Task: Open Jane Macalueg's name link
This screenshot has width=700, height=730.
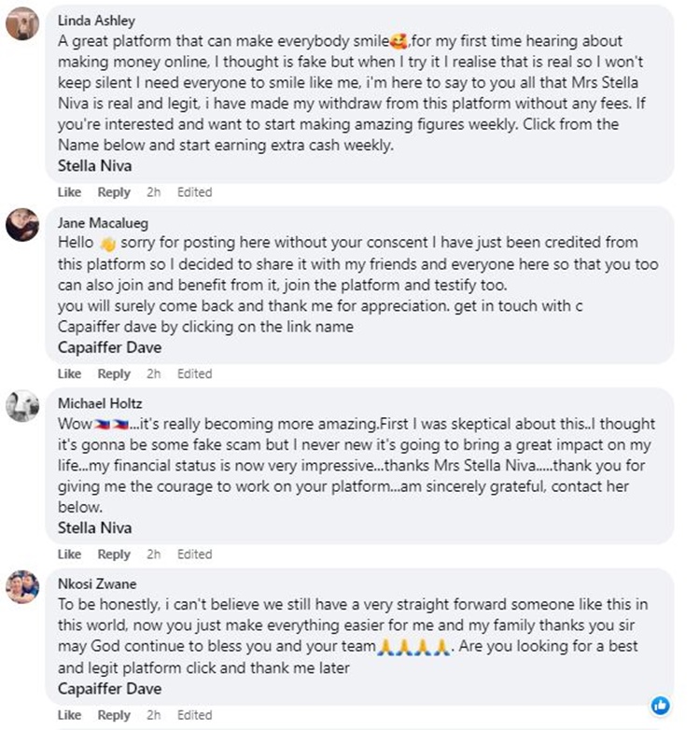Action: pos(101,223)
